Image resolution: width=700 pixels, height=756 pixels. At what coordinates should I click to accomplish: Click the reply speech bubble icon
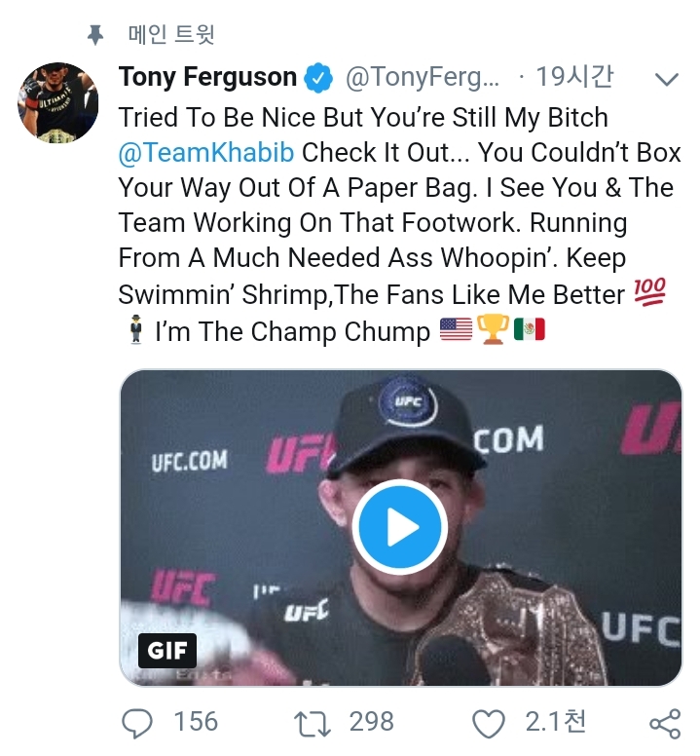pos(138,722)
